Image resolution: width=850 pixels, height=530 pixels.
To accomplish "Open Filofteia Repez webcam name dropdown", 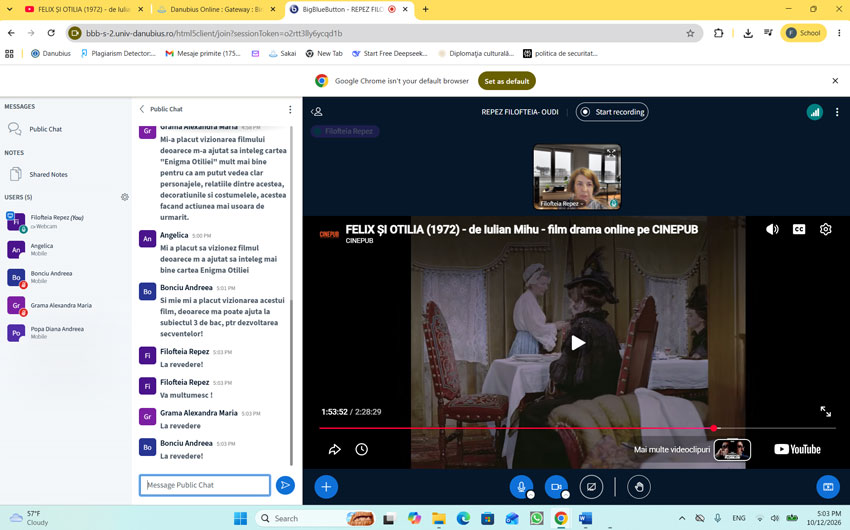I will click(x=561, y=204).
